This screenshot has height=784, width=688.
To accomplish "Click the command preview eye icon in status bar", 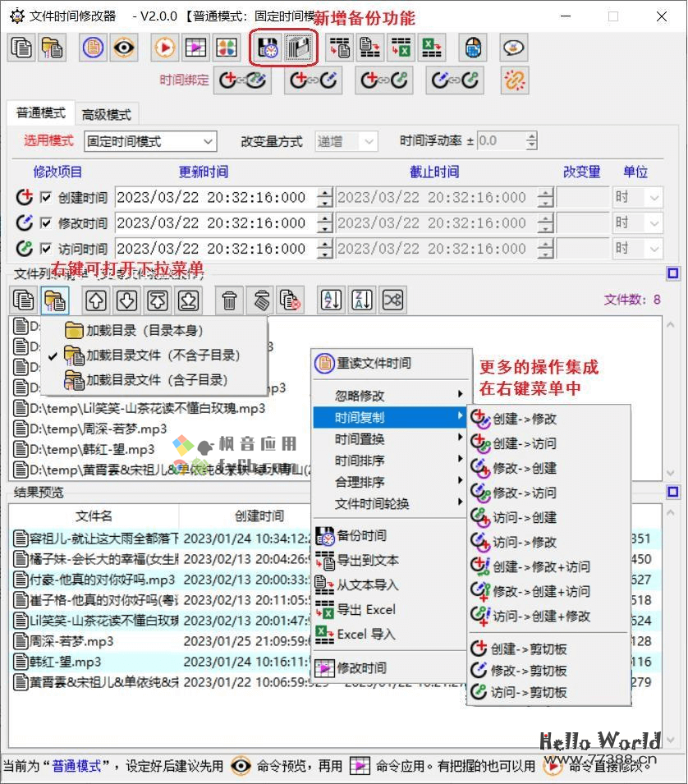I will [241, 767].
